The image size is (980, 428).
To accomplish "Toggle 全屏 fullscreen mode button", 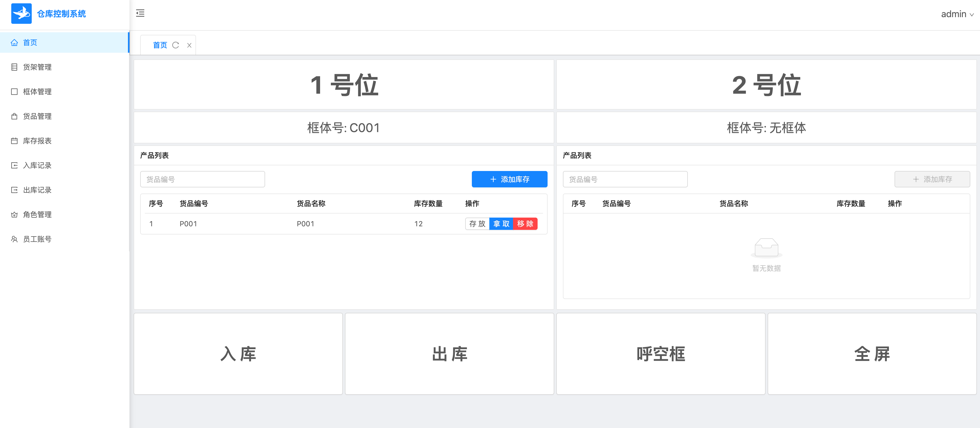I will pyautogui.click(x=872, y=354).
